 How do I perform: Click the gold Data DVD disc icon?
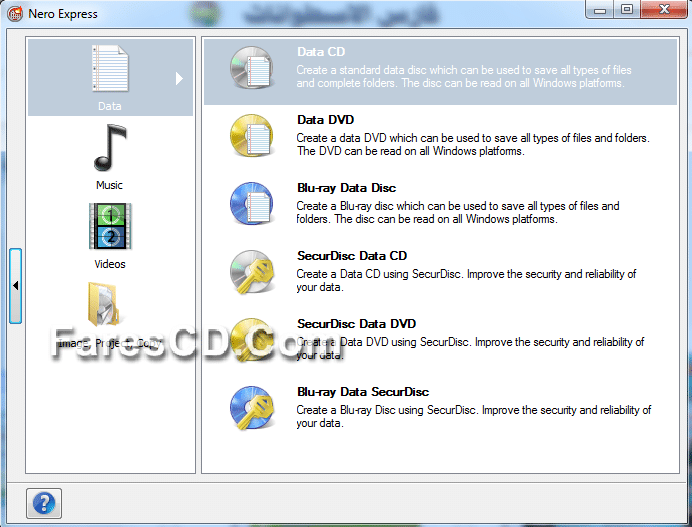pyautogui.click(x=252, y=136)
